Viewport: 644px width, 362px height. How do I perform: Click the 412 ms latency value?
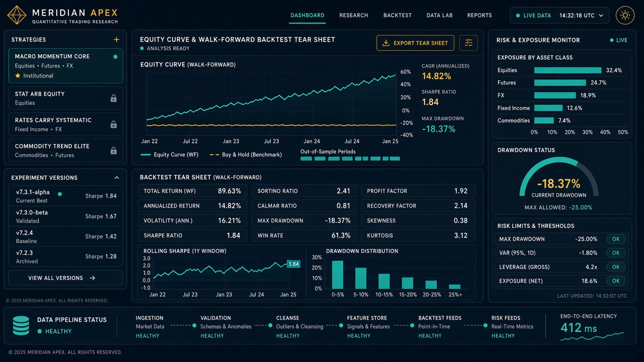point(579,328)
